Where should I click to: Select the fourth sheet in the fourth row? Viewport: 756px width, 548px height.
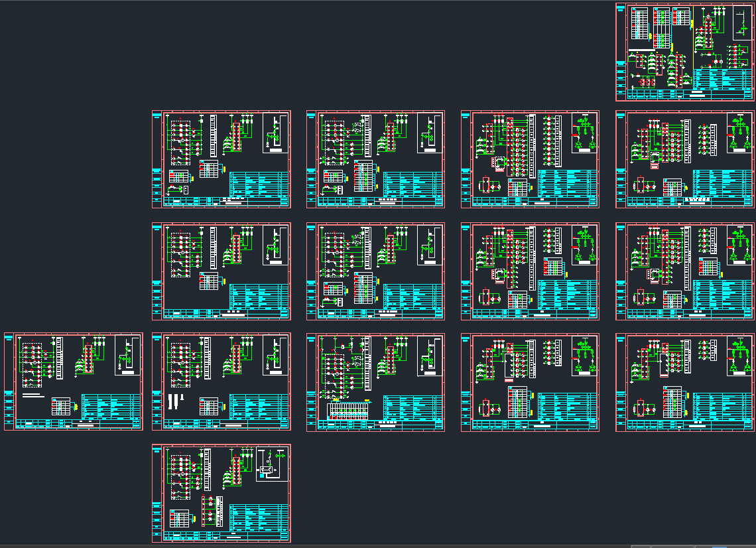[531, 383]
